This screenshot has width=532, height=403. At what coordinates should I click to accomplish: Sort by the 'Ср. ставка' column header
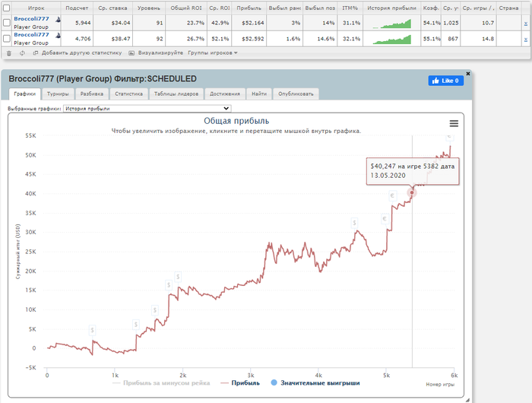click(x=112, y=8)
